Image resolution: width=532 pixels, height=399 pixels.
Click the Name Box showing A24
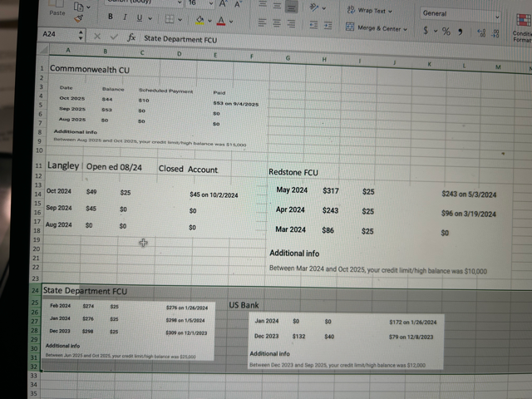(59, 34)
